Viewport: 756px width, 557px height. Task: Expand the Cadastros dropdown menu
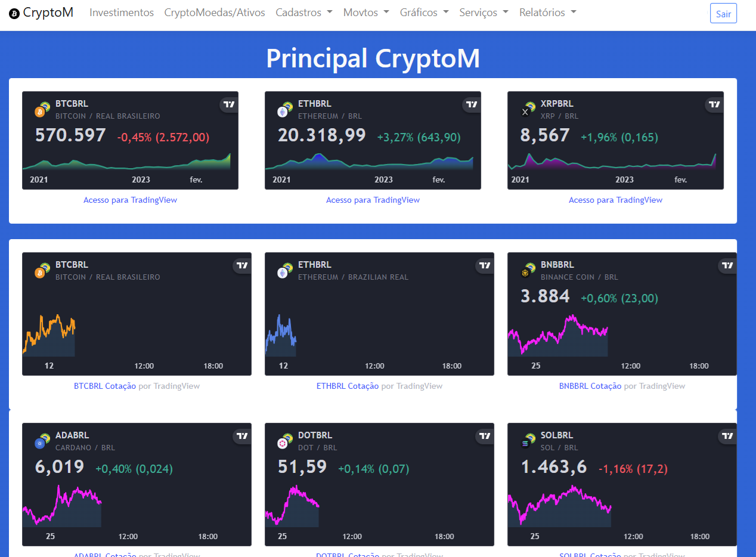click(x=304, y=13)
